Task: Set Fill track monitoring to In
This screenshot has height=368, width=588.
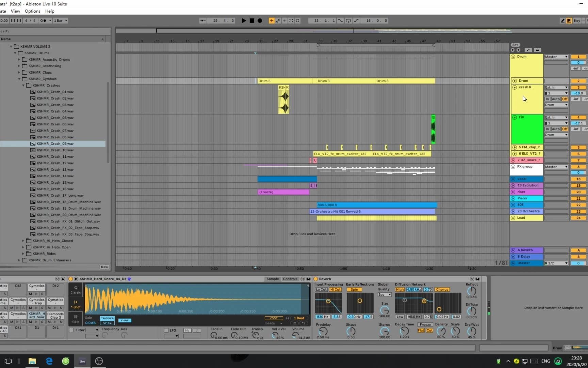Action: 547,129
